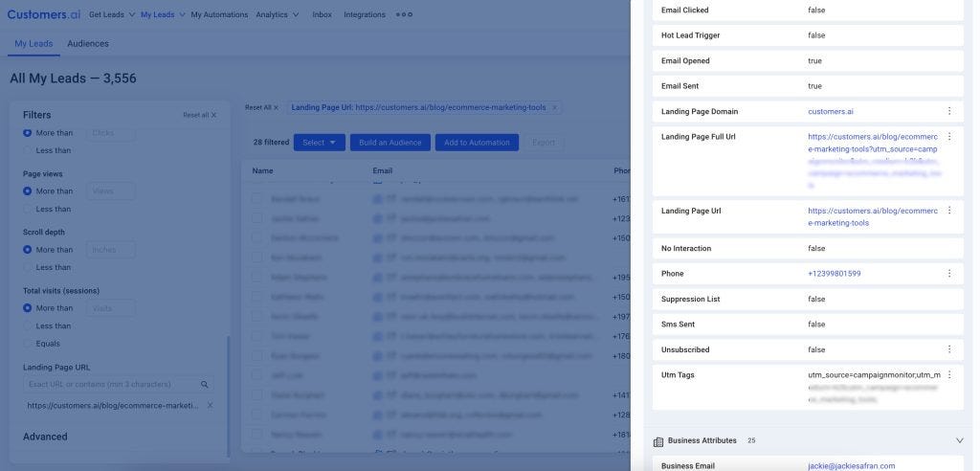Click the Suppression List attribute row
Screen dimensions: 980x471
(x=808, y=299)
